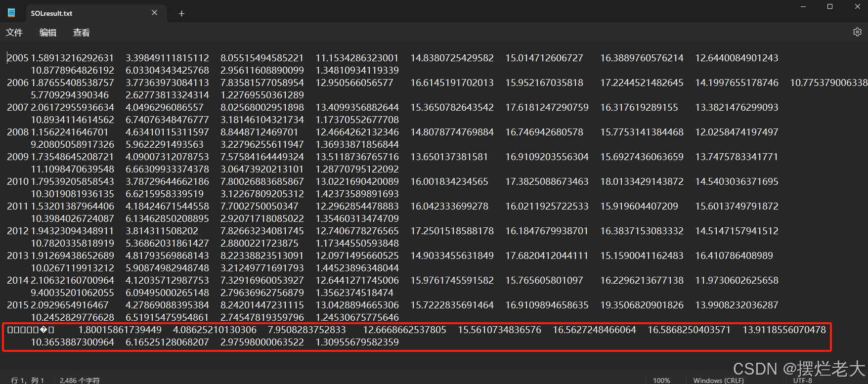Screen dimensions: 868x384
Task: Click the garbled characters in last row
Action: tap(31, 330)
